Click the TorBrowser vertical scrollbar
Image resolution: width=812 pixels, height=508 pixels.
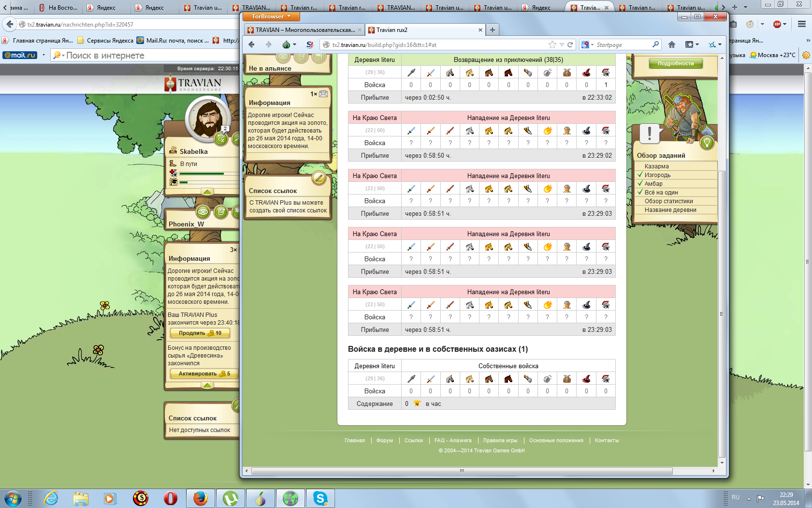[x=722, y=314]
